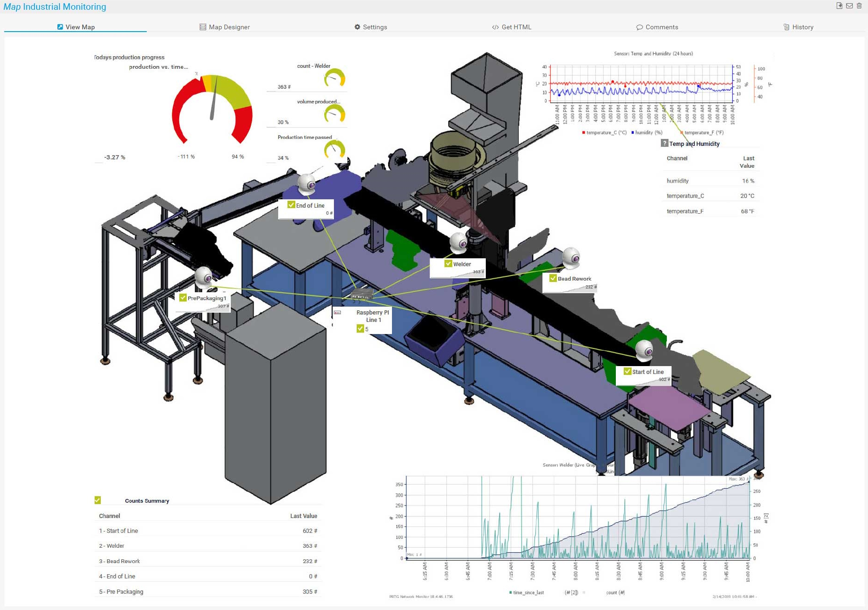Click the email map icon at top right
The height and width of the screenshot is (610, 868).
click(849, 6)
